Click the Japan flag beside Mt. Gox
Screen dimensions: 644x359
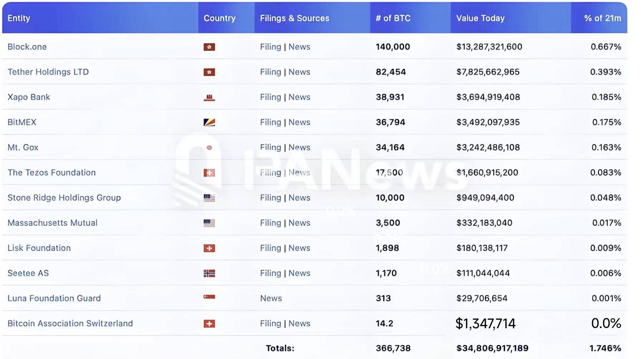click(209, 147)
